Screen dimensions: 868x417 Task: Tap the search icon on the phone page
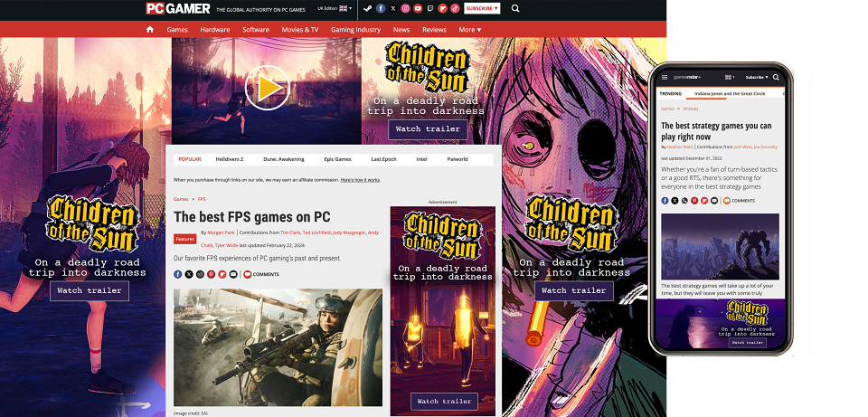click(776, 77)
